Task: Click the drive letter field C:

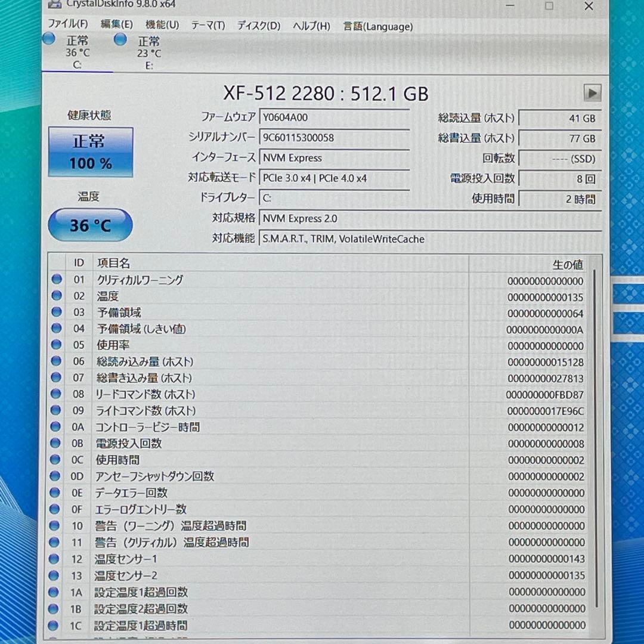Action: (335, 199)
